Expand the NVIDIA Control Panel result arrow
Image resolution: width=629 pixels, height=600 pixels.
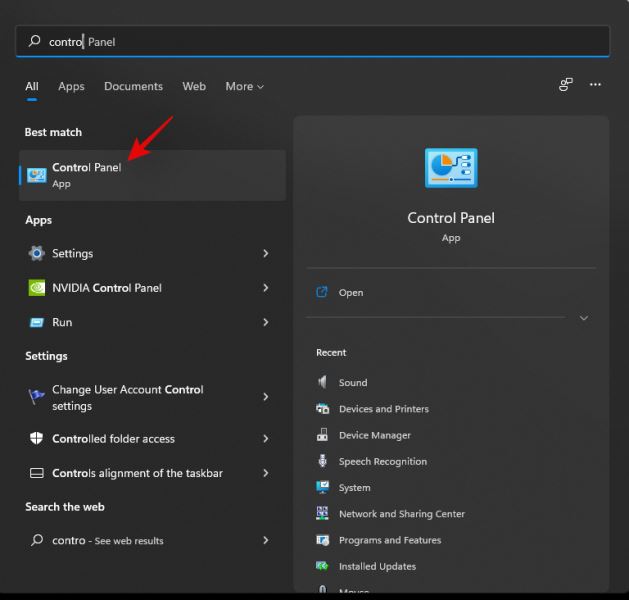(x=265, y=288)
